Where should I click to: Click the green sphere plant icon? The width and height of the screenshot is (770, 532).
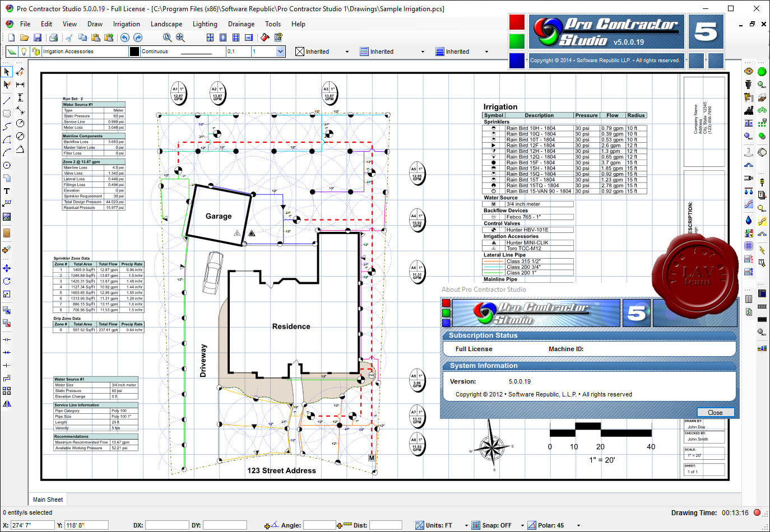762,71
